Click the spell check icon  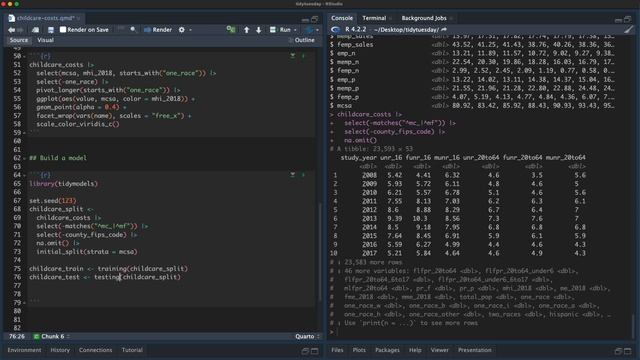click(x=120, y=29)
